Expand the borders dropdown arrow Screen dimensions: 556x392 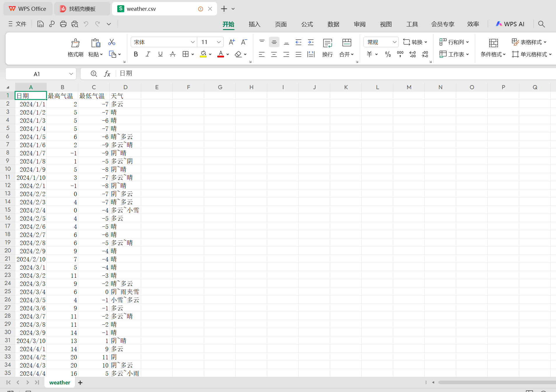click(x=193, y=55)
